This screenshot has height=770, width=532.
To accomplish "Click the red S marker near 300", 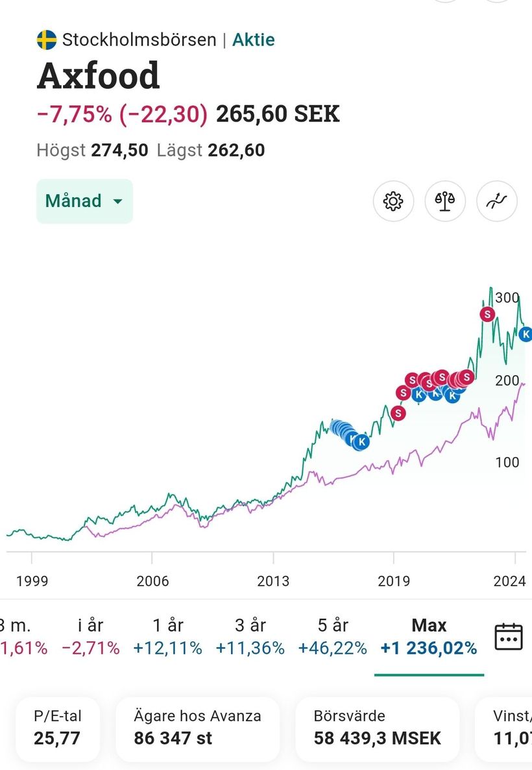I will pos(487,314).
